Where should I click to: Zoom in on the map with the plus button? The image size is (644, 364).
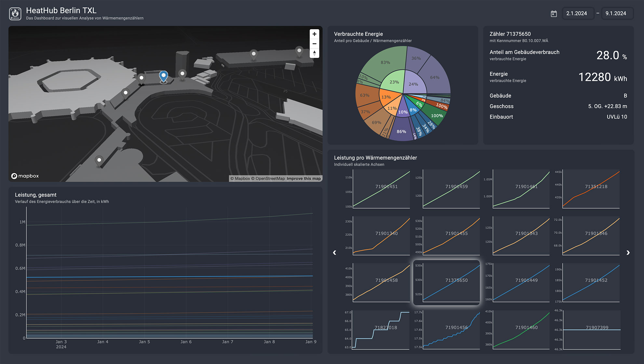coord(314,34)
